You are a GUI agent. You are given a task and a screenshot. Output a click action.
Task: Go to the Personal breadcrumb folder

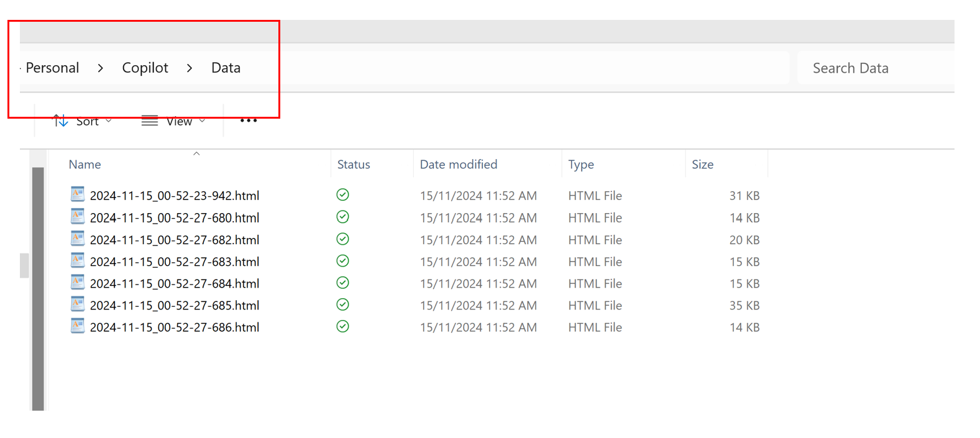click(52, 68)
